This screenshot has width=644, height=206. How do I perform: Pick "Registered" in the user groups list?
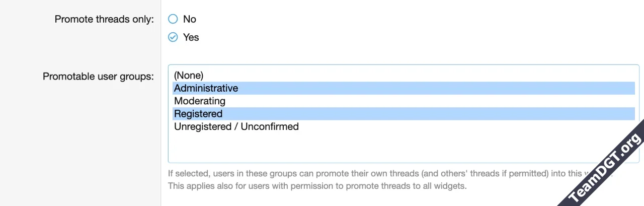198,114
